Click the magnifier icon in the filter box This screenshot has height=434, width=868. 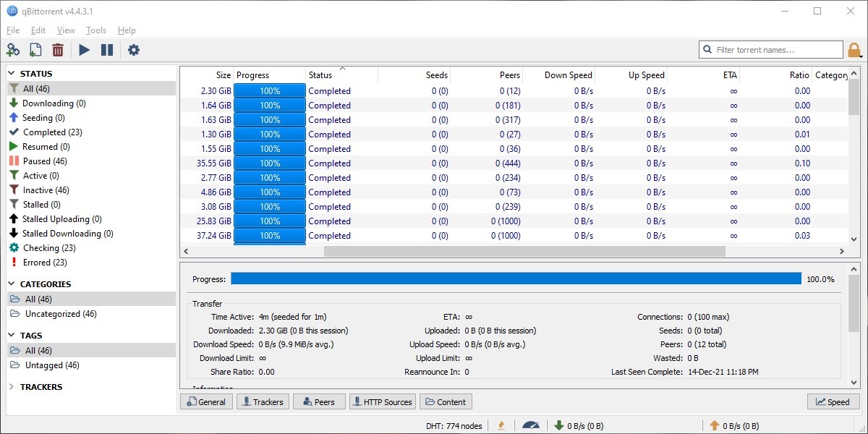tap(707, 49)
